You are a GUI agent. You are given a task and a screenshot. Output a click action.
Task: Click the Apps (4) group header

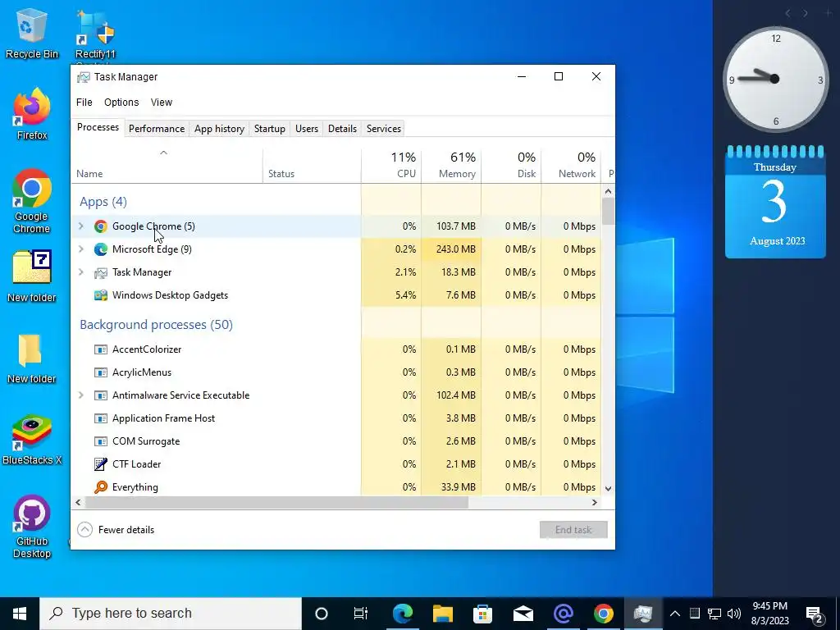[x=103, y=202]
